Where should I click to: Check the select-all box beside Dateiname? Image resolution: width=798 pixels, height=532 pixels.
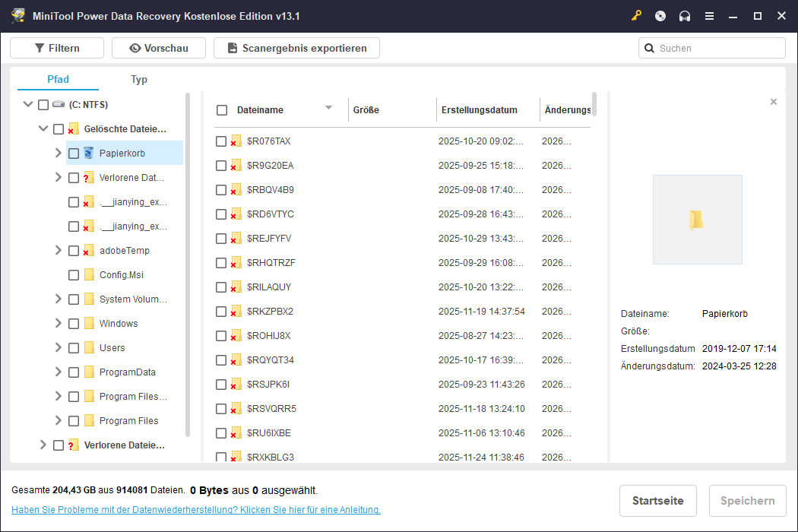[x=222, y=110]
